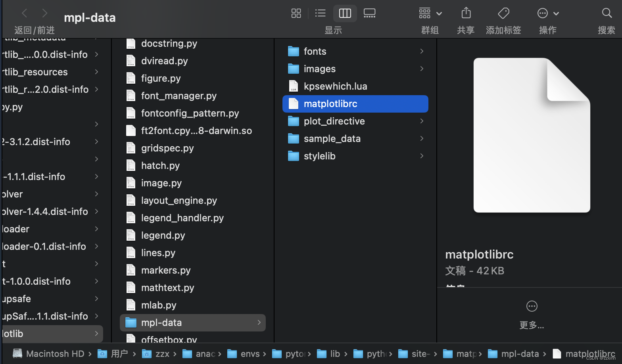Viewport: 622px width, 364px height.
Task: Switch to column view
Action: click(x=345, y=13)
